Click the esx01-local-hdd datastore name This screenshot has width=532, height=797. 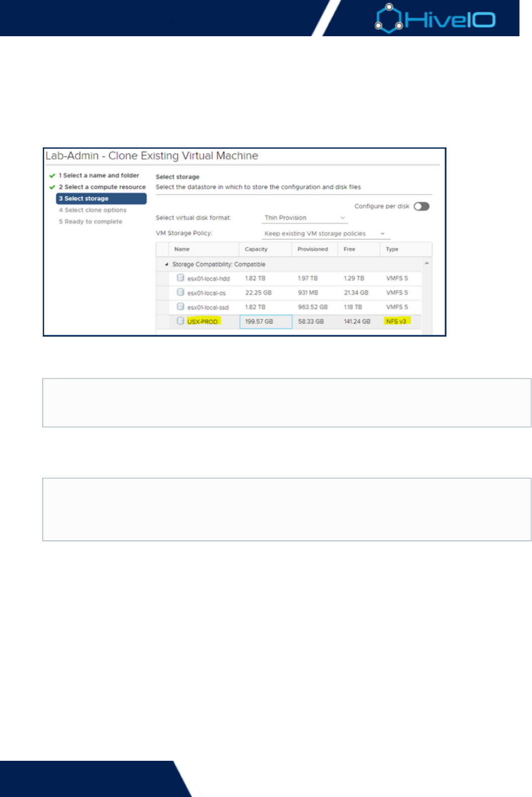(208, 279)
